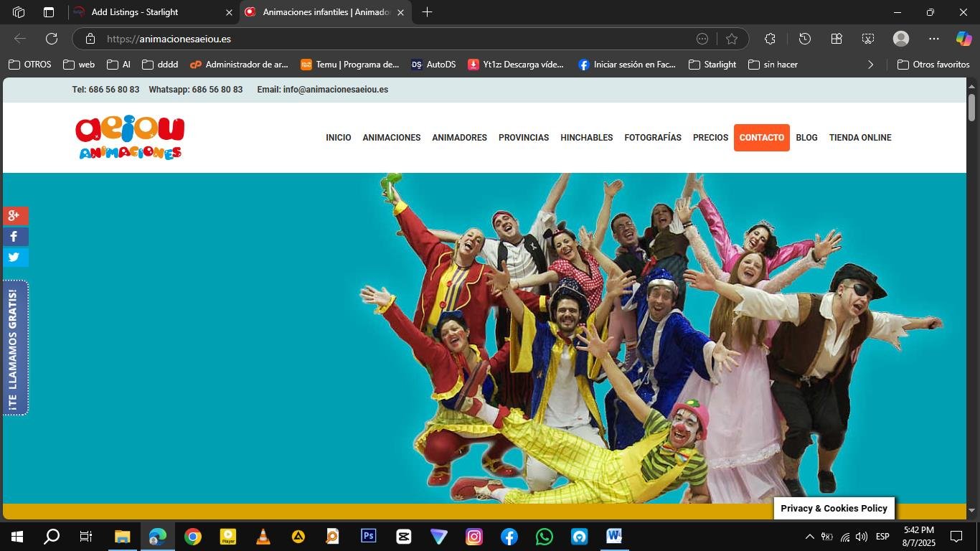
Task: Open Task View on the taskbar
Action: coord(86,537)
